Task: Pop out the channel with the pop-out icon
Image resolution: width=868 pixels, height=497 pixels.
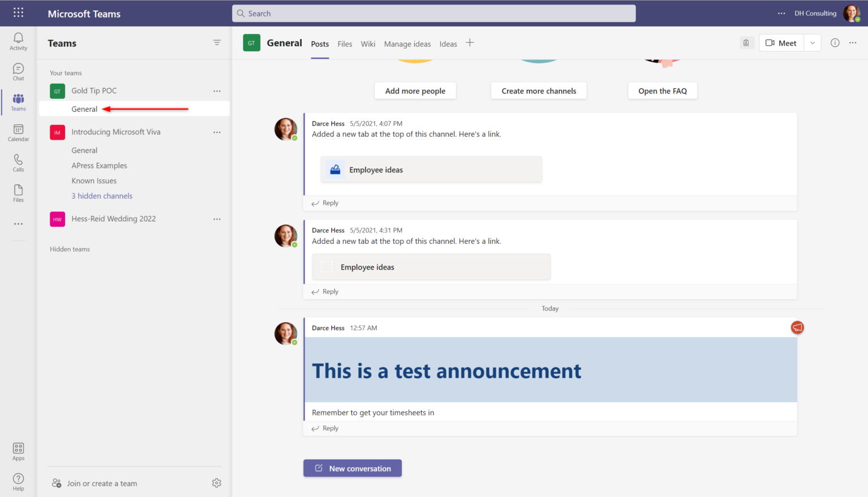Action: coord(746,42)
